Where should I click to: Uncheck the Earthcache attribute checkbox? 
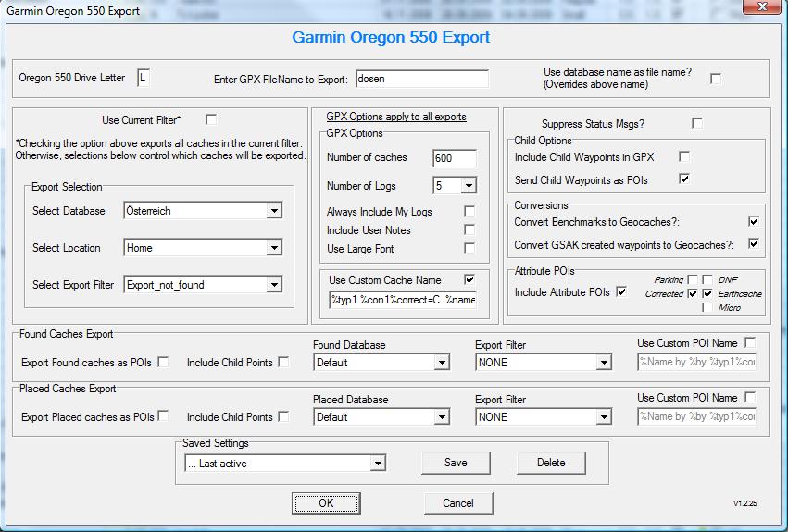tap(707, 293)
